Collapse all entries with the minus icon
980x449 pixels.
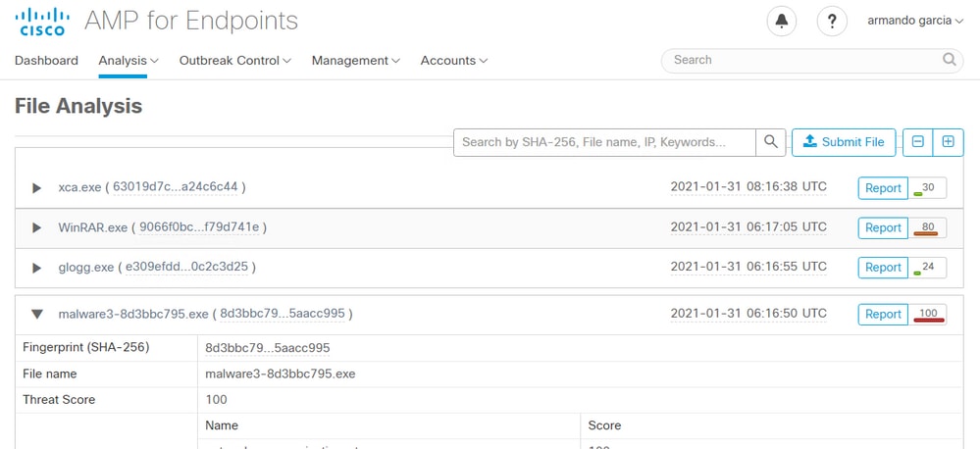917,142
